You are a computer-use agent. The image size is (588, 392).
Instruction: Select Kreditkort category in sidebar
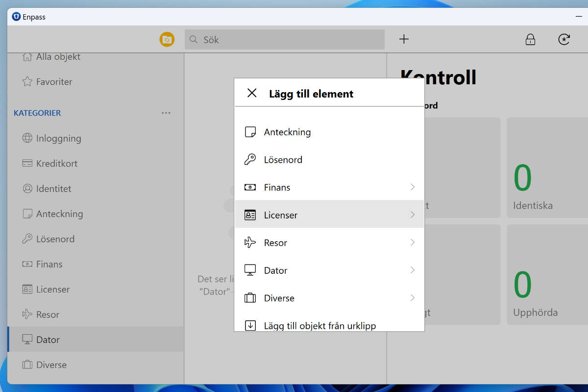[96, 163]
